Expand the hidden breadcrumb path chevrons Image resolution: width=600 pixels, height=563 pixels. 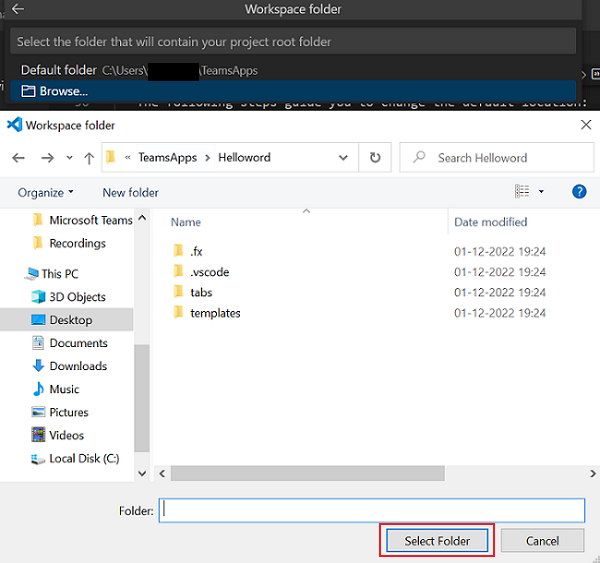point(128,157)
